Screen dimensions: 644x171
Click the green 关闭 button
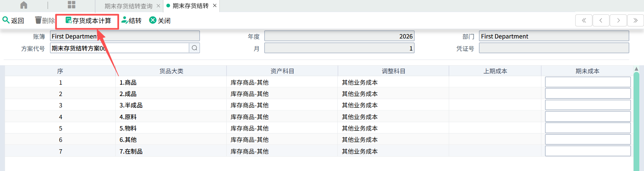point(160,21)
